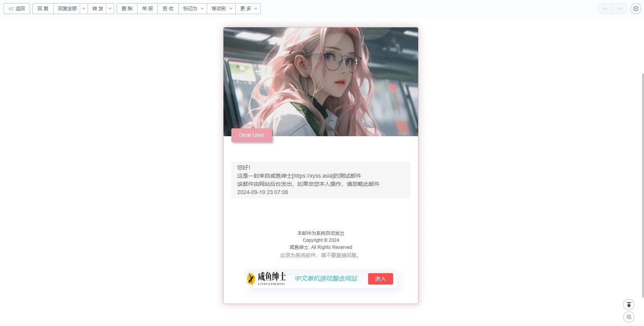The height and width of the screenshot is (326, 644).
Task: Click the 返回 back button
Action: tap(17, 9)
